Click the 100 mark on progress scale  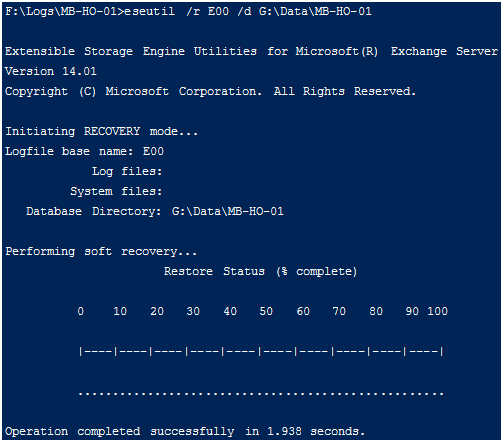tap(438, 311)
